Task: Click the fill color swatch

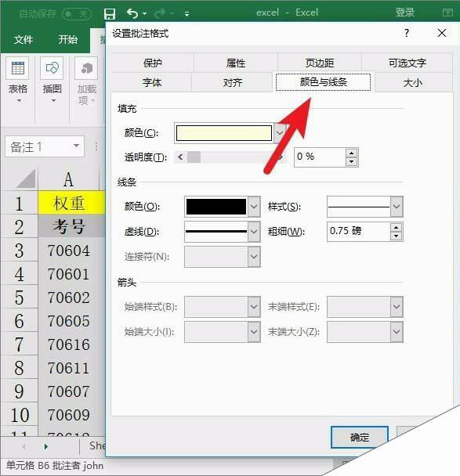Action: (x=224, y=133)
